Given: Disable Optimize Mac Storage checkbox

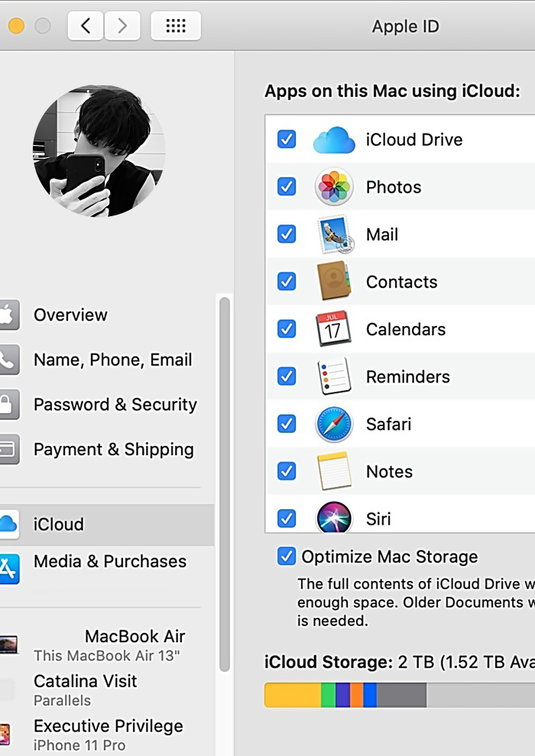Looking at the screenshot, I should click(x=287, y=557).
